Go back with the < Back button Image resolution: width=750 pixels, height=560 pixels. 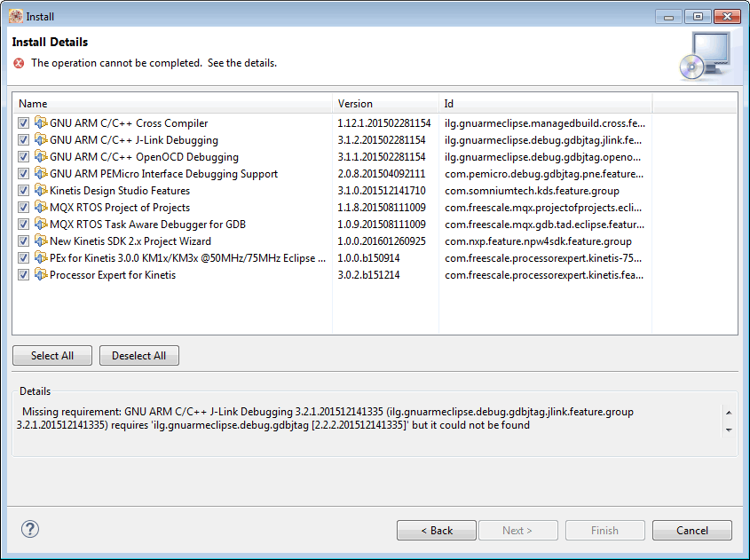click(x=436, y=531)
